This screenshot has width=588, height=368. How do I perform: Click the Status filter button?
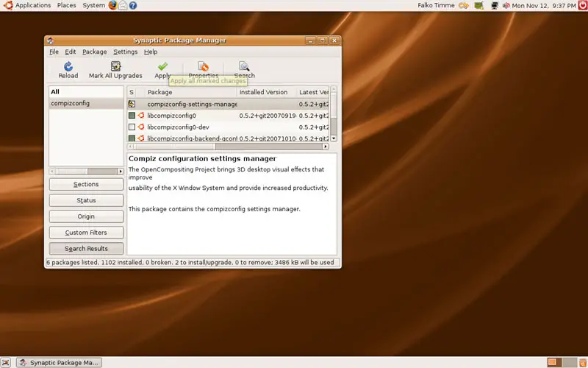click(x=86, y=200)
